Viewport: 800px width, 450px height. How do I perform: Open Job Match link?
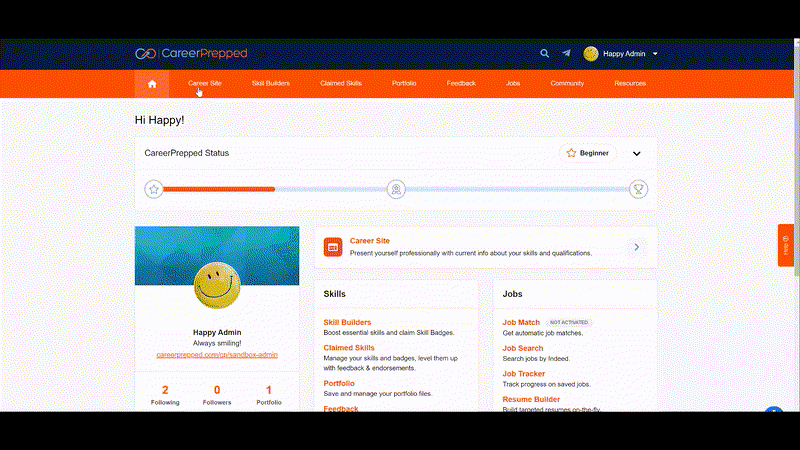521,322
